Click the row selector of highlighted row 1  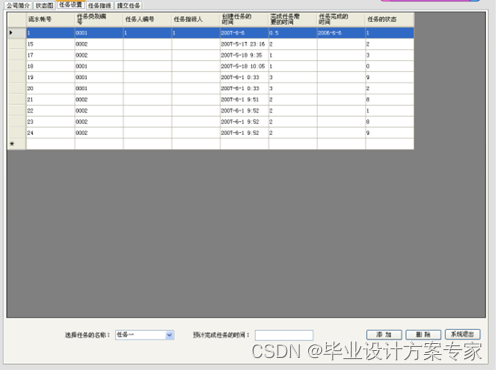17,33
